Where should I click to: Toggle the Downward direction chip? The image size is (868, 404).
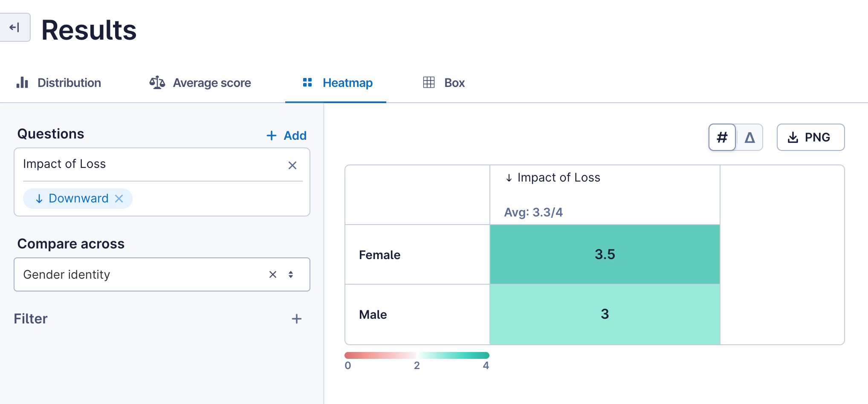[x=72, y=199]
